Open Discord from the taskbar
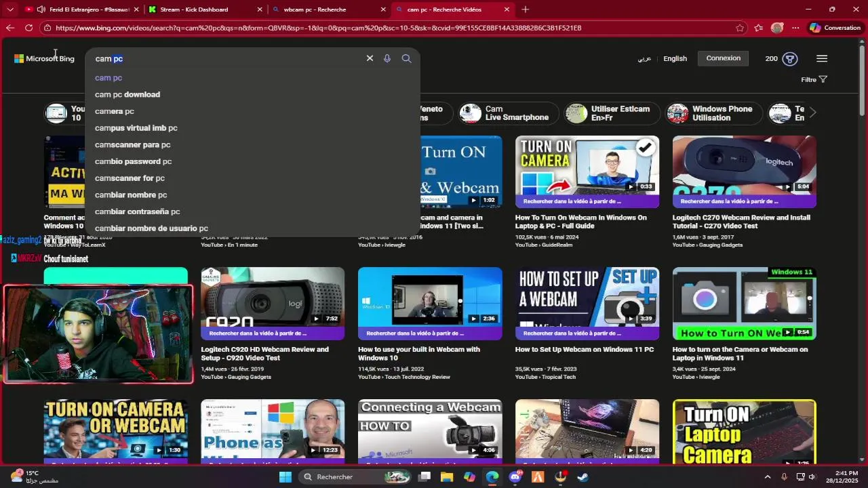Viewport: 868px width, 488px height. pyautogui.click(x=515, y=477)
